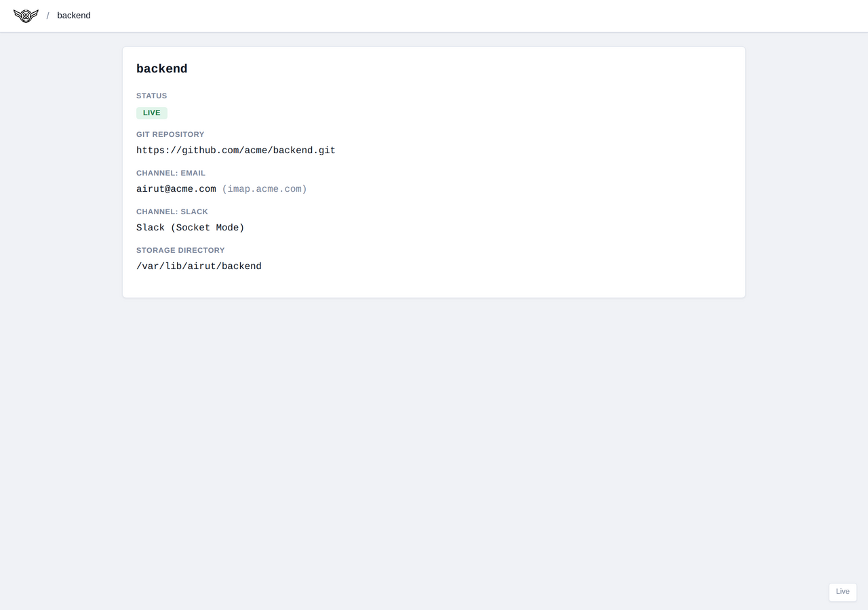The image size is (868, 610).
Task: Click the green LIVE status badge
Action: pos(152,113)
